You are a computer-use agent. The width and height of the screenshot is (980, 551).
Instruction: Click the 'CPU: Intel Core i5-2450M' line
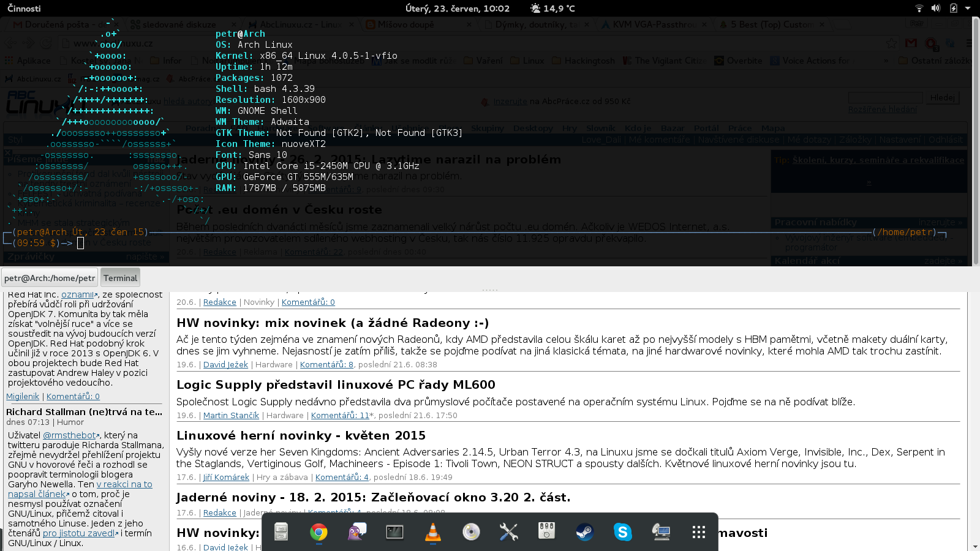(317, 166)
